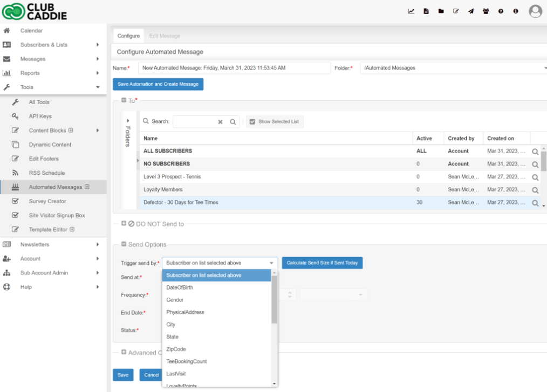The height and width of the screenshot is (392, 547).
Task: Open the Folder dropdown
Action: pos(454,68)
